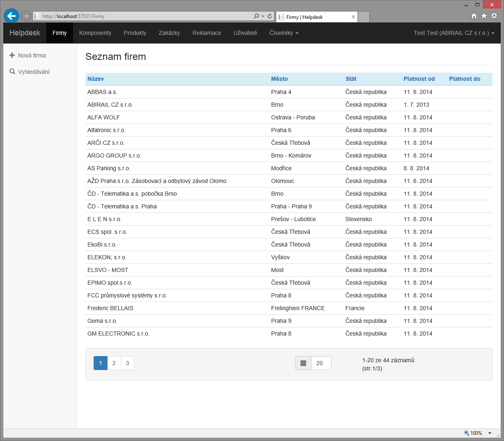The width and height of the screenshot is (504, 441).
Task: Click the refresh icon in address bar
Action: click(270, 16)
